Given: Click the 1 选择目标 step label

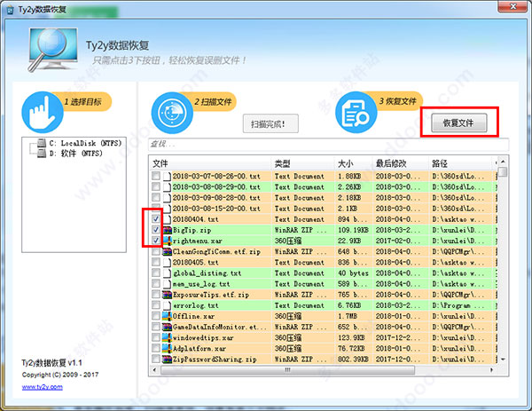Looking at the screenshot, I should click(x=83, y=101).
